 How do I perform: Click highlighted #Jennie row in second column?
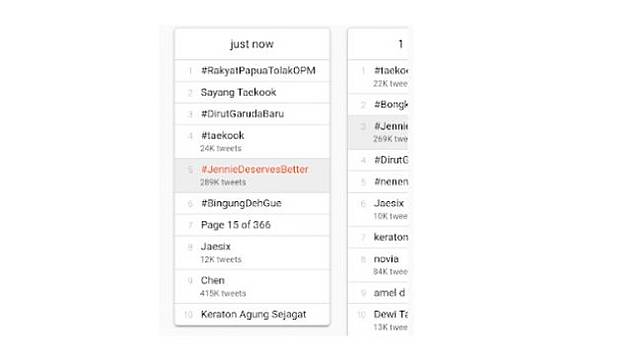point(378,132)
